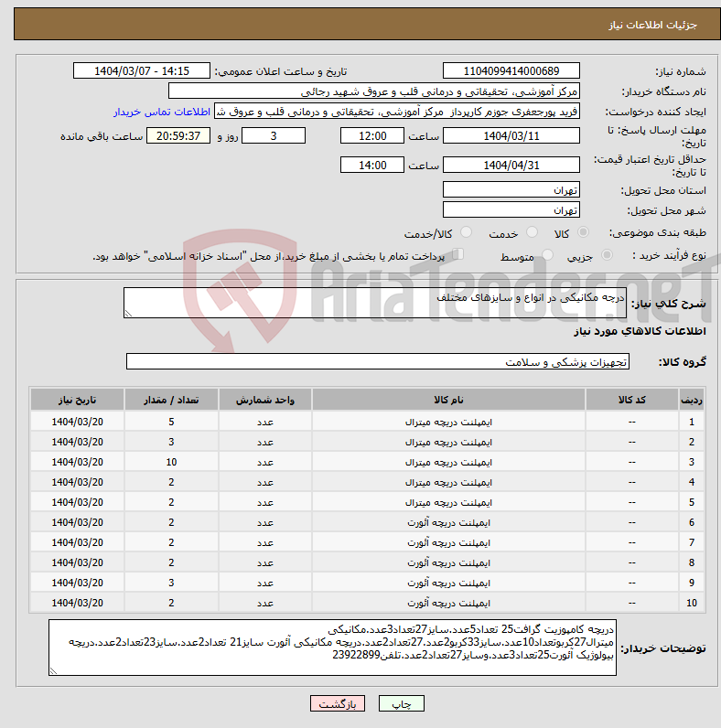Screen dimensions: 721x728
Task: Click the delivery province field تهران
Action: click(511, 190)
